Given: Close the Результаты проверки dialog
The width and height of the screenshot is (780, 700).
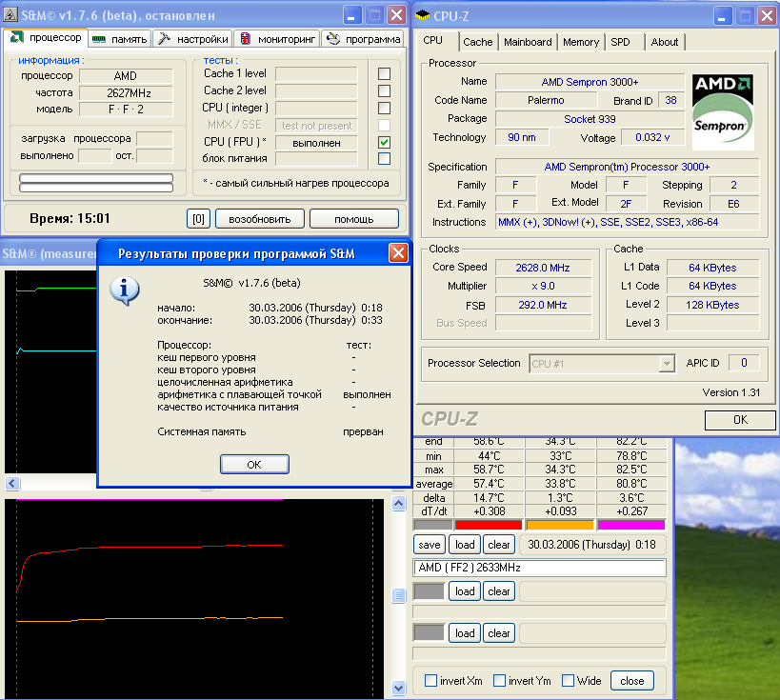Looking at the screenshot, I should tap(398, 253).
